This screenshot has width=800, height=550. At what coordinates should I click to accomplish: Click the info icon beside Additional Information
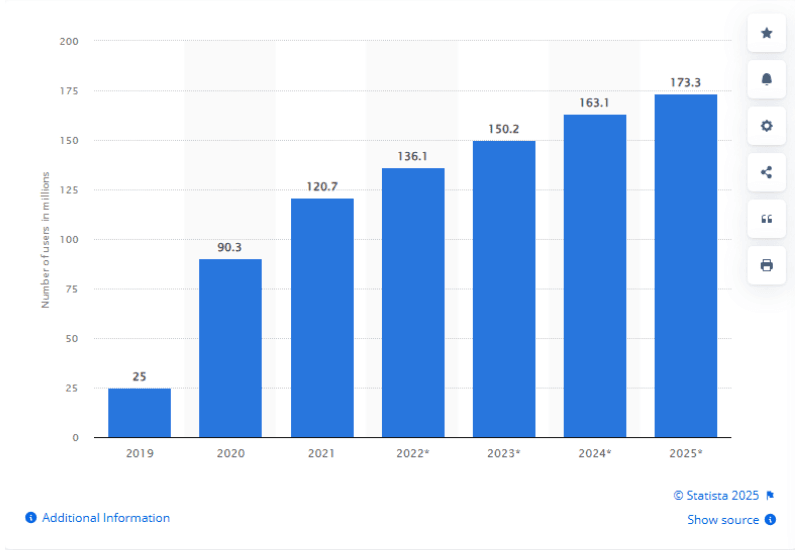click(31, 518)
